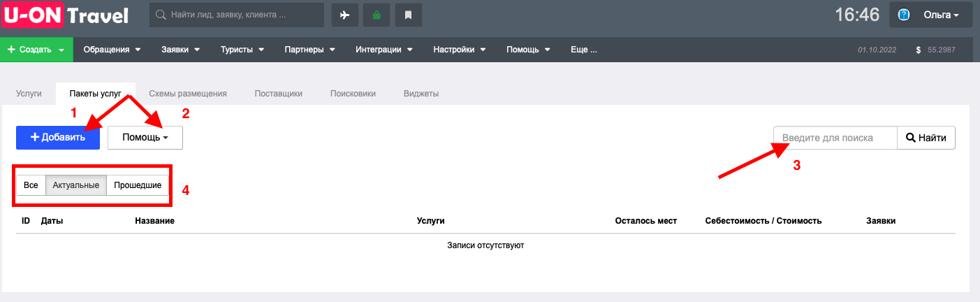Click the 55.2987 exchange rate value

941,50
